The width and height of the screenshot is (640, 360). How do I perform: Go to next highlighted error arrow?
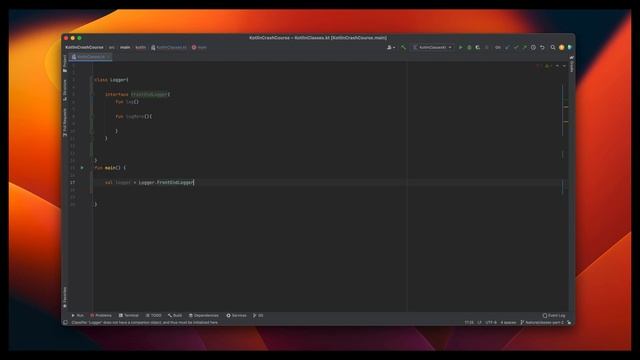tap(564, 66)
